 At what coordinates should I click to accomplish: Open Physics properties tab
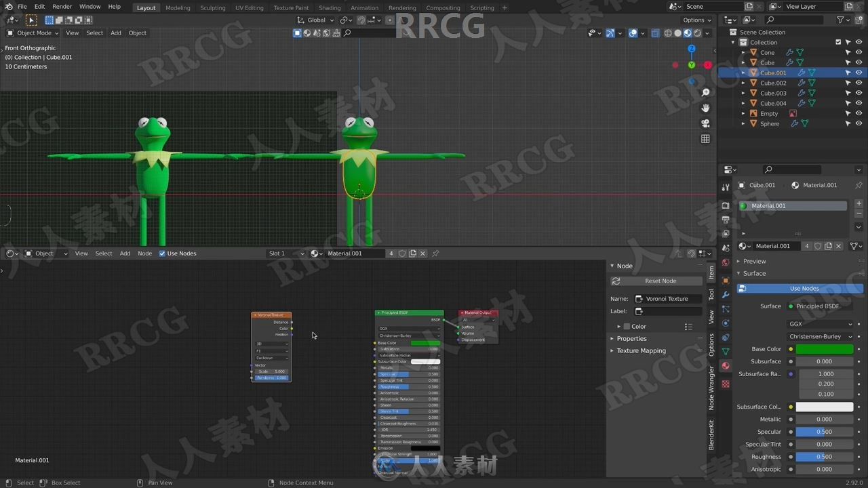(726, 323)
